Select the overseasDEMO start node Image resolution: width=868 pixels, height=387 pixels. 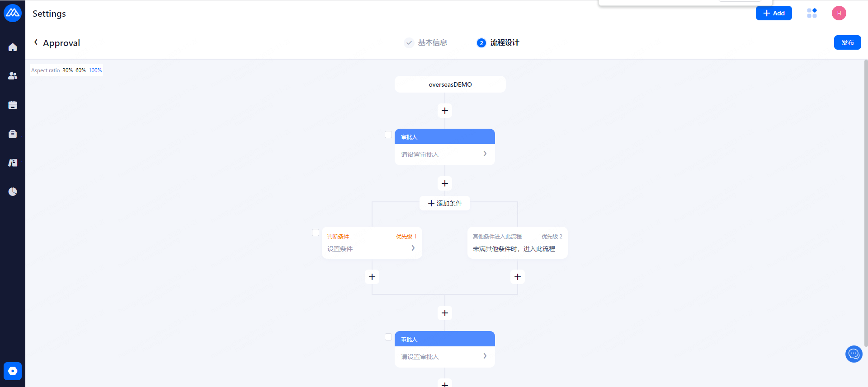pyautogui.click(x=450, y=84)
